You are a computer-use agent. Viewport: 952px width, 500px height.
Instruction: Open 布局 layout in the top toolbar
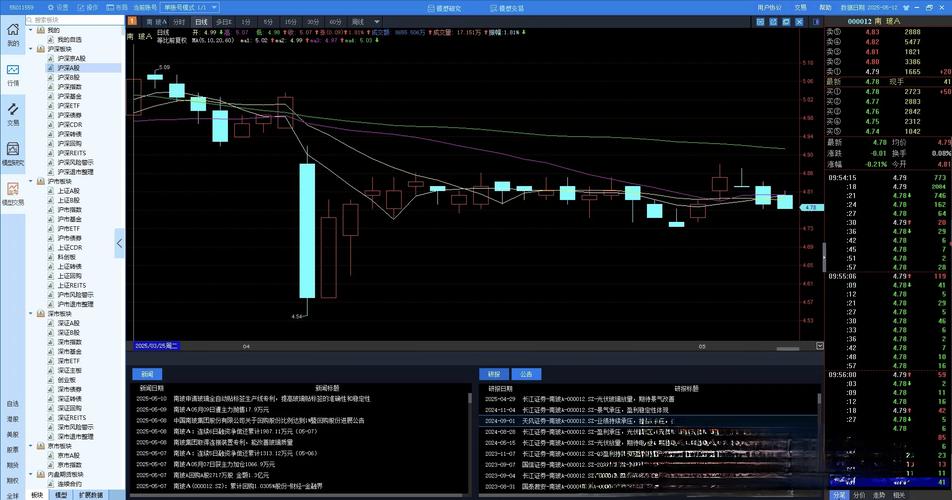coord(117,8)
